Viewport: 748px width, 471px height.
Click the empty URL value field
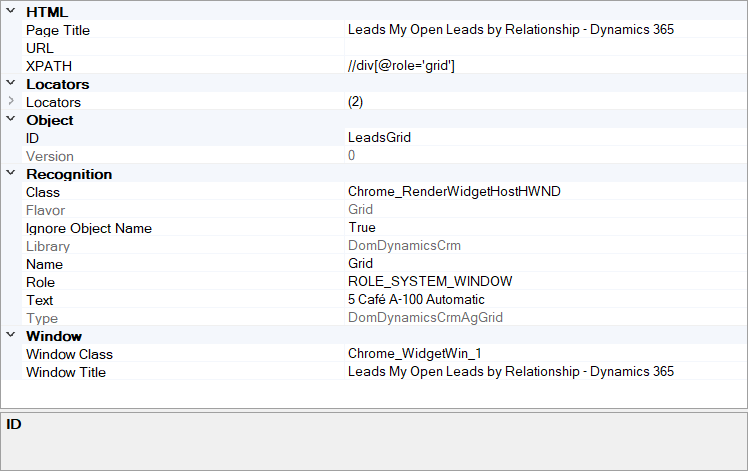click(x=545, y=48)
